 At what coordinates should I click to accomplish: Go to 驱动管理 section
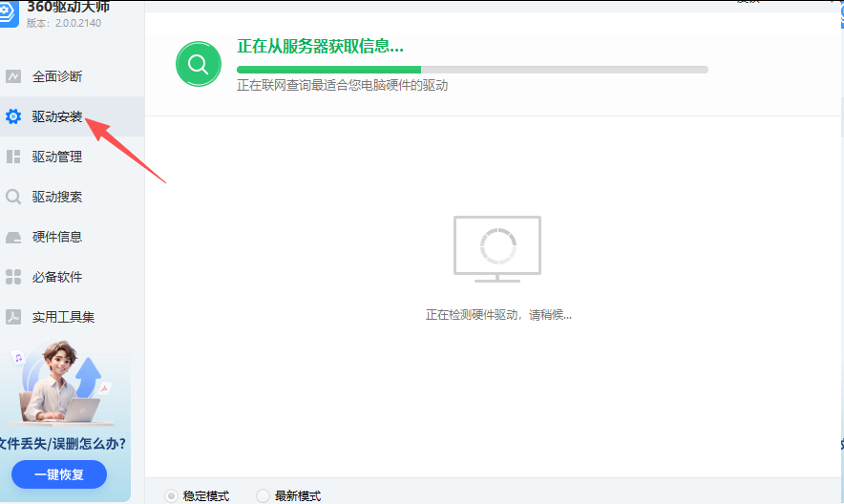tap(73, 157)
